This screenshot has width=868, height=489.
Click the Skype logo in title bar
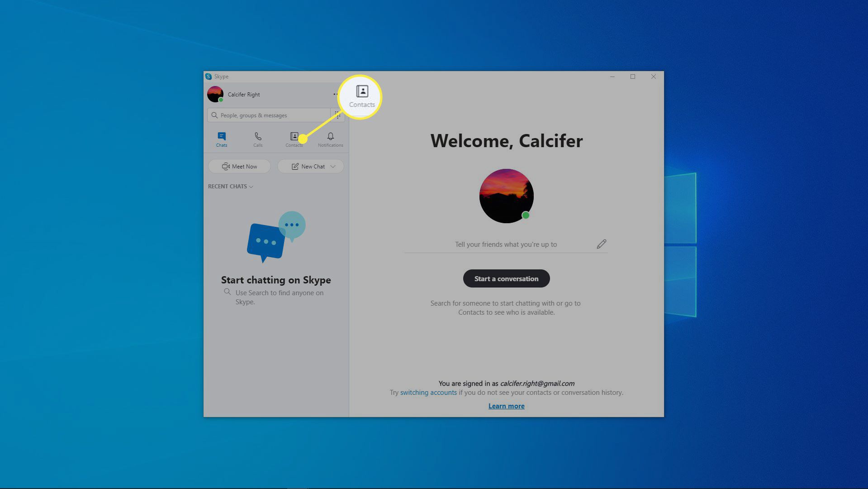pos(209,77)
